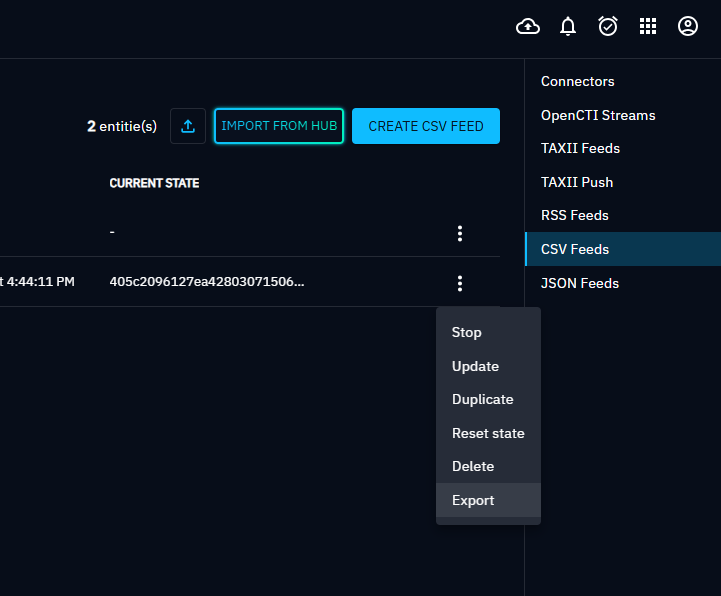
Task: Sort by the Current State column header
Action: coord(154,183)
